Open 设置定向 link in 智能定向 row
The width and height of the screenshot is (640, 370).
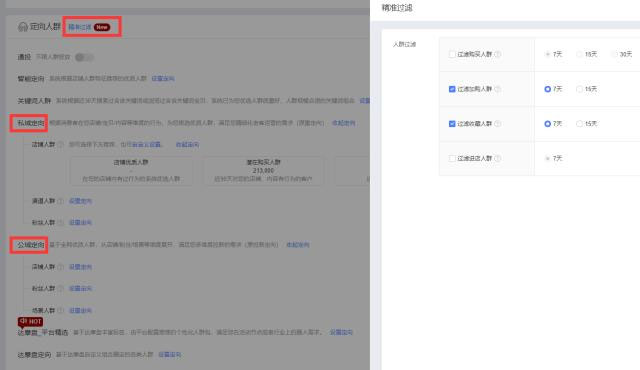(163, 78)
